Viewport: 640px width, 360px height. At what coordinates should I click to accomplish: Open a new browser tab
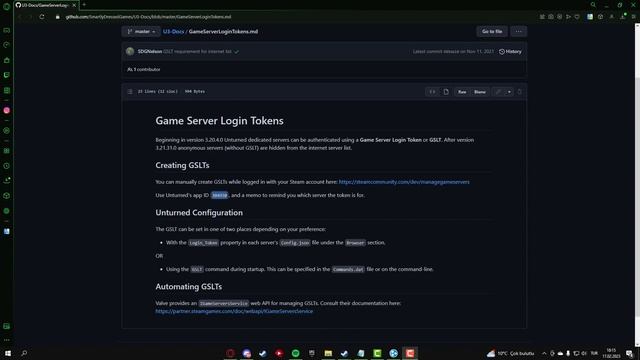point(84,5)
